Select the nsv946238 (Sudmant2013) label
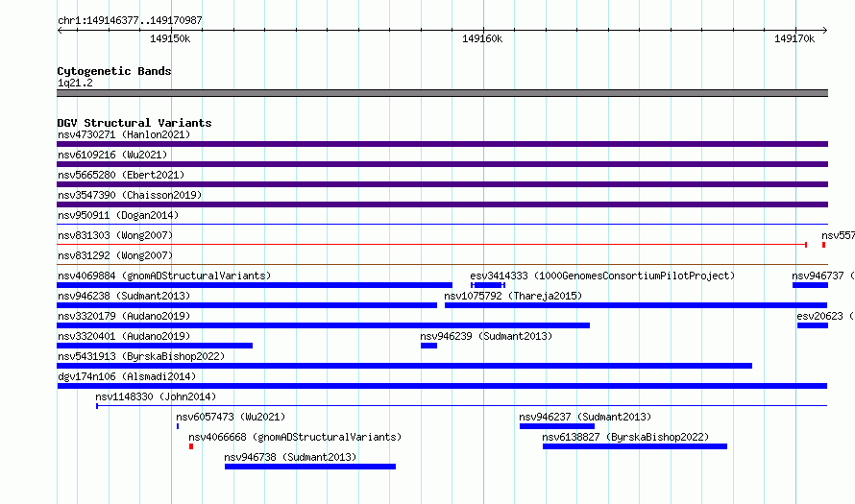 coord(124,296)
